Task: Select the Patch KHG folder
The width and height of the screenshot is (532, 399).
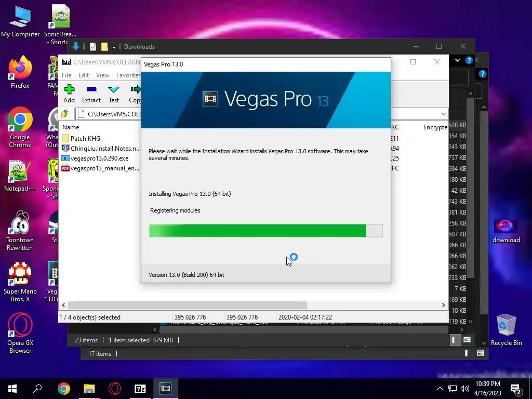Action: [82, 138]
